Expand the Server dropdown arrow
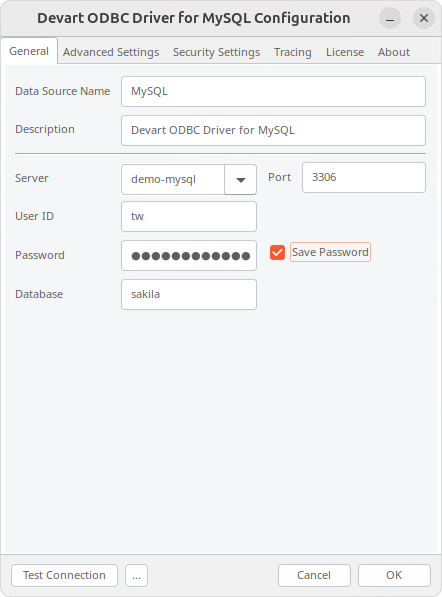This screenshot has height=597, width=442. 241,179
